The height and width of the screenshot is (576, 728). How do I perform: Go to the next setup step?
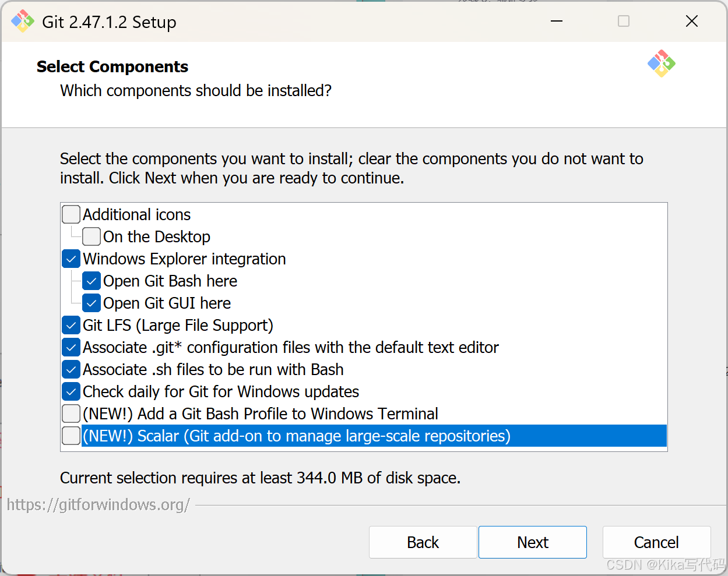[533, 542]
